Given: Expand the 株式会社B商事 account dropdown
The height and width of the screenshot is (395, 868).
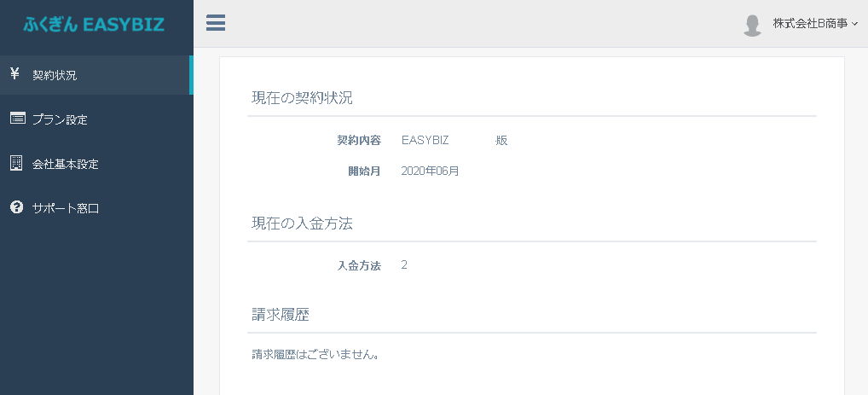Looking at the screenshot, I should tap(810, 24).
